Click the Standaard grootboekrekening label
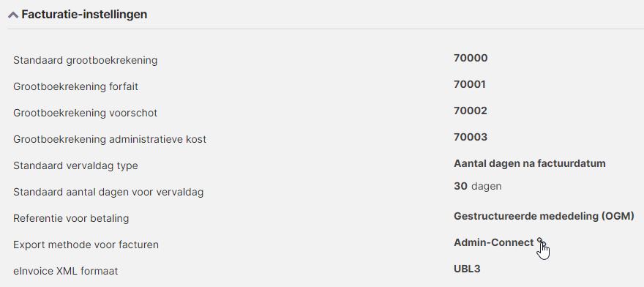 pos(86,61)
